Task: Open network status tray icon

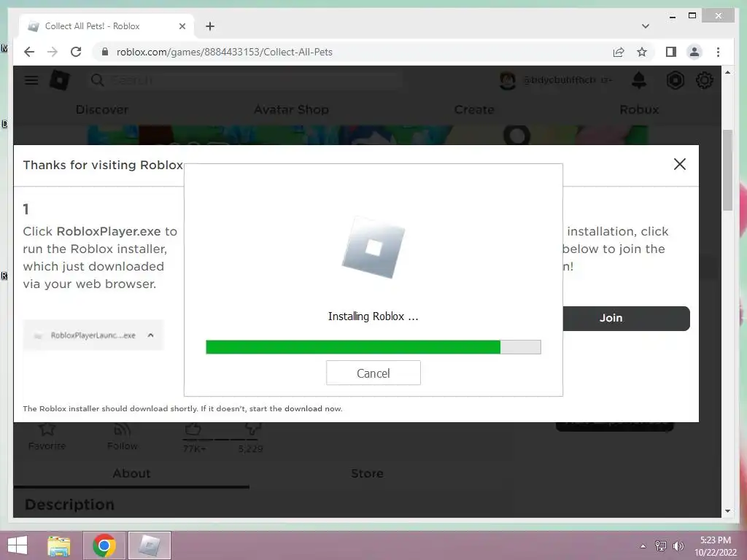Action: coord(660,546)
